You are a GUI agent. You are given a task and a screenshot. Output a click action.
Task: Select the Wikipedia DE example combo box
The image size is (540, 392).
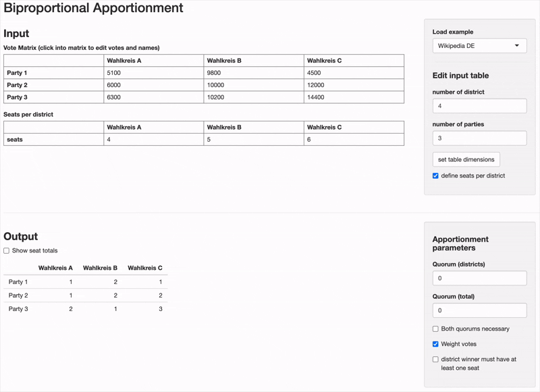(473, 46)
